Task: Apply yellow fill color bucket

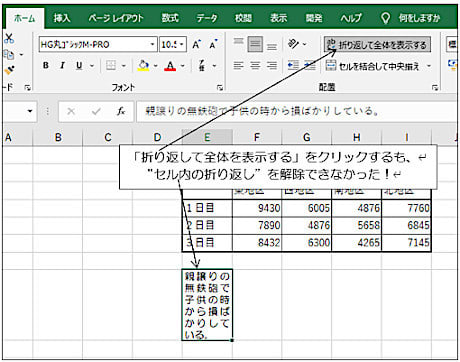Action: [144, 66]
